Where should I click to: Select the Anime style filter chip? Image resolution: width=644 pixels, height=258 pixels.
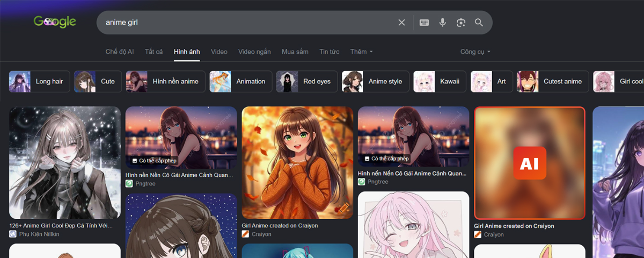376,82
